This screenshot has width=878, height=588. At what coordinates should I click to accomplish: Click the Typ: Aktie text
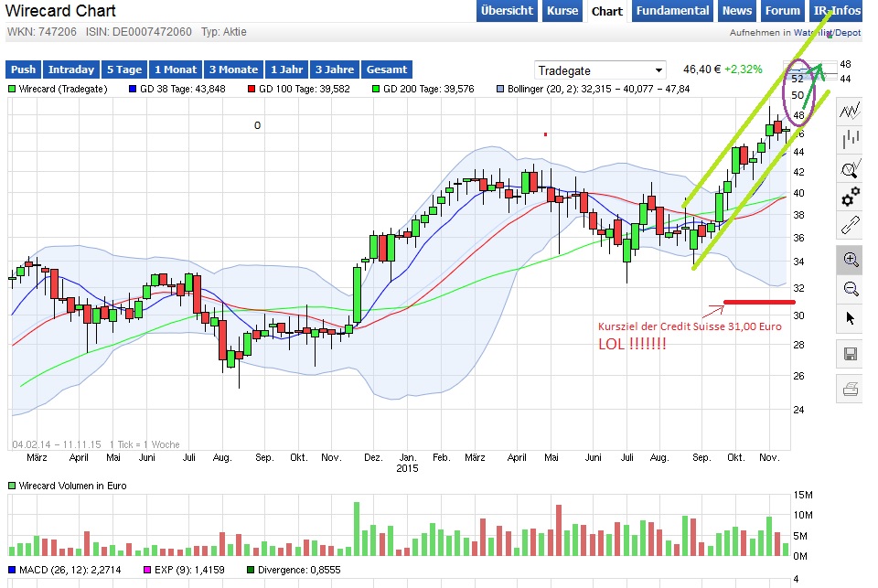pyautogui.click(x=223, y=32)
